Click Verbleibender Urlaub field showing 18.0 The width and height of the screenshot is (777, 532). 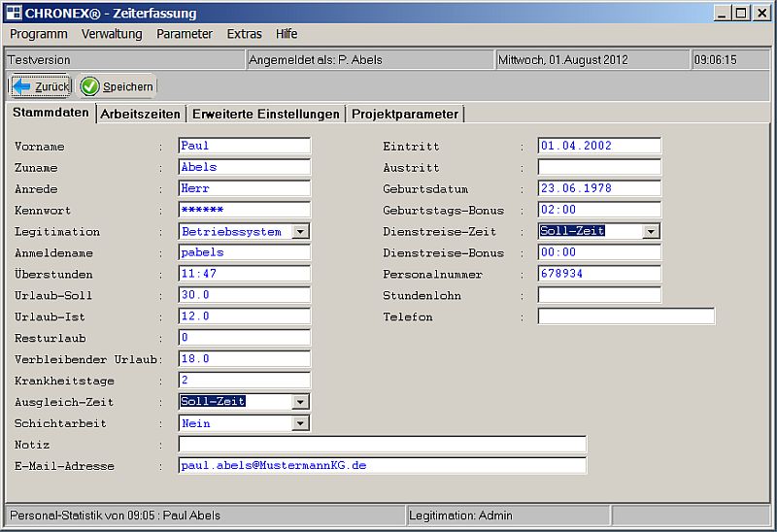coord(245,358)
